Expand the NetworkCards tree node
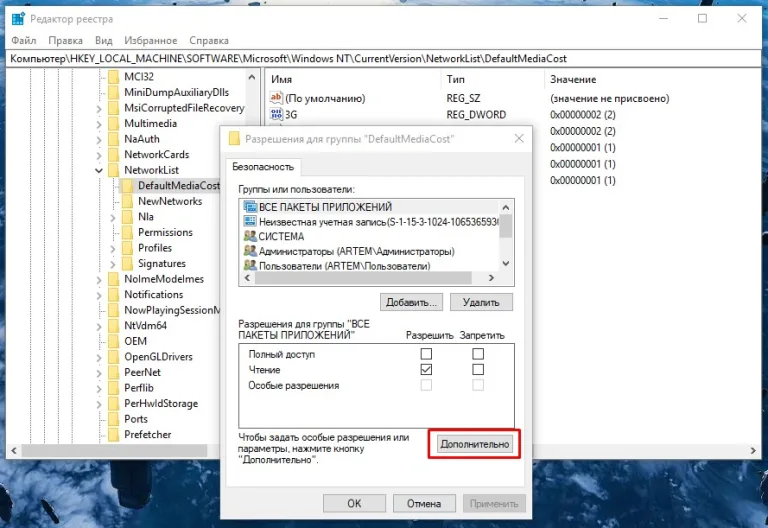The image size is (768, 528). pos(99,156)
